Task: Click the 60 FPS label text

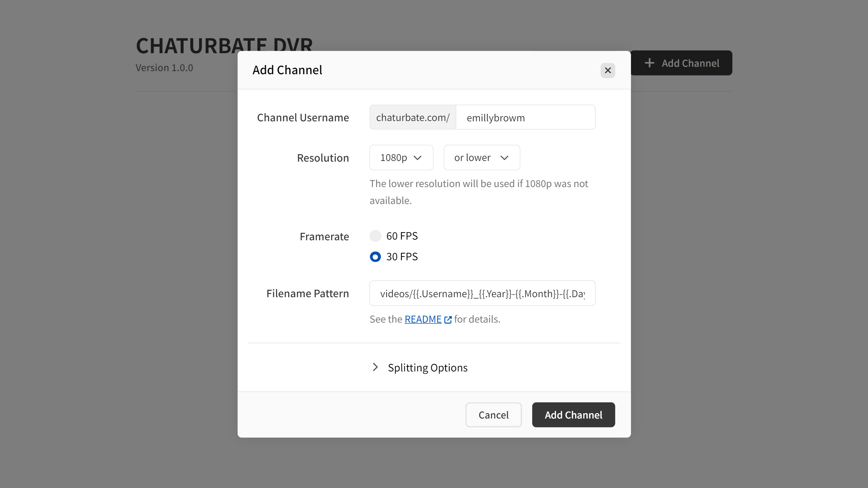Action: [402, 236]
